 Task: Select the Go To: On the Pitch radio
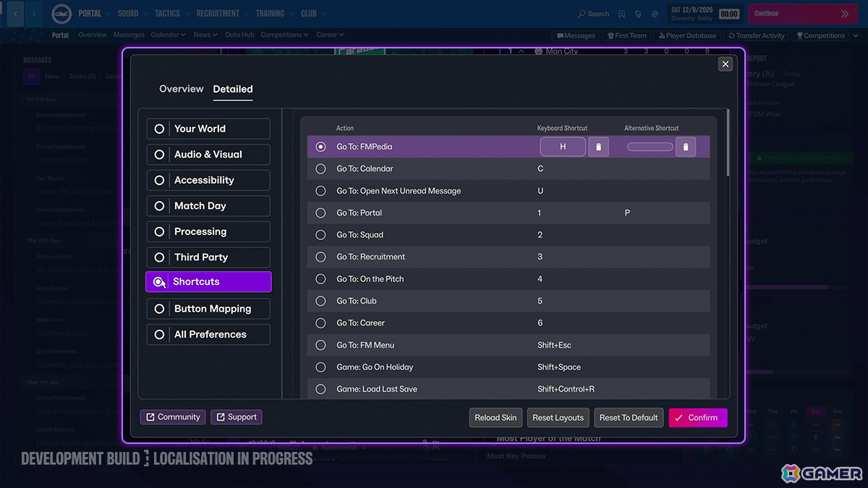(320, 279)
